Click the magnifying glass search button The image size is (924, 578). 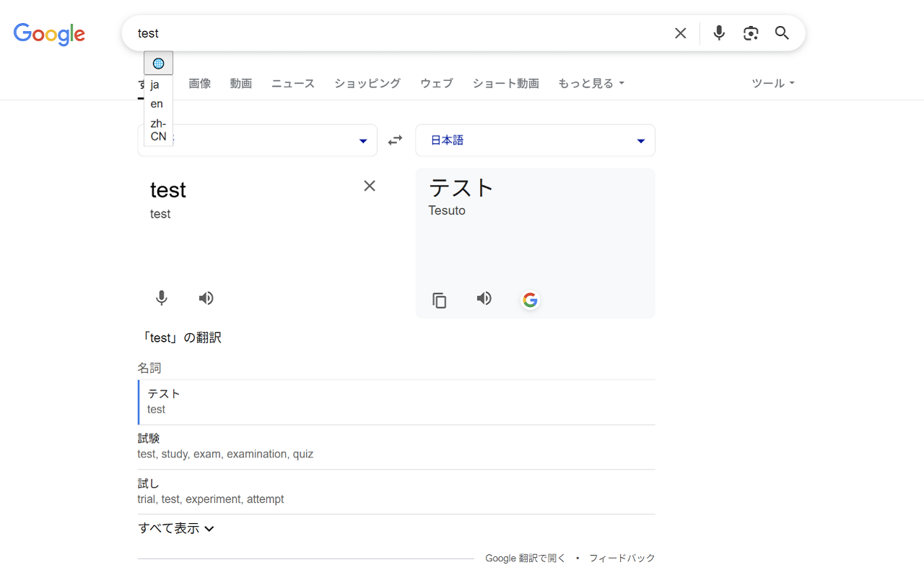[x=782, y=33]
